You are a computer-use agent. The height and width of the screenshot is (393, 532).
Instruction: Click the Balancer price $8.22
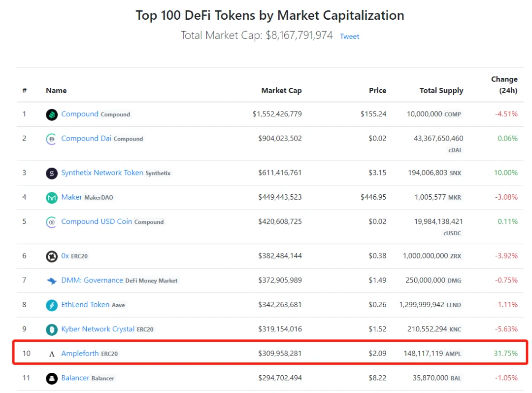pyautogui.click(x=378, y=378)
